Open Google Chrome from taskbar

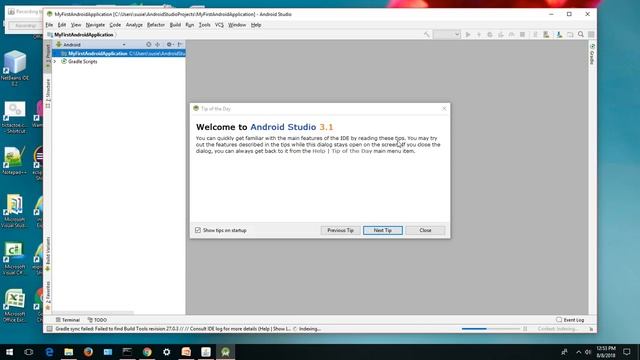click(x=147, y=352)
